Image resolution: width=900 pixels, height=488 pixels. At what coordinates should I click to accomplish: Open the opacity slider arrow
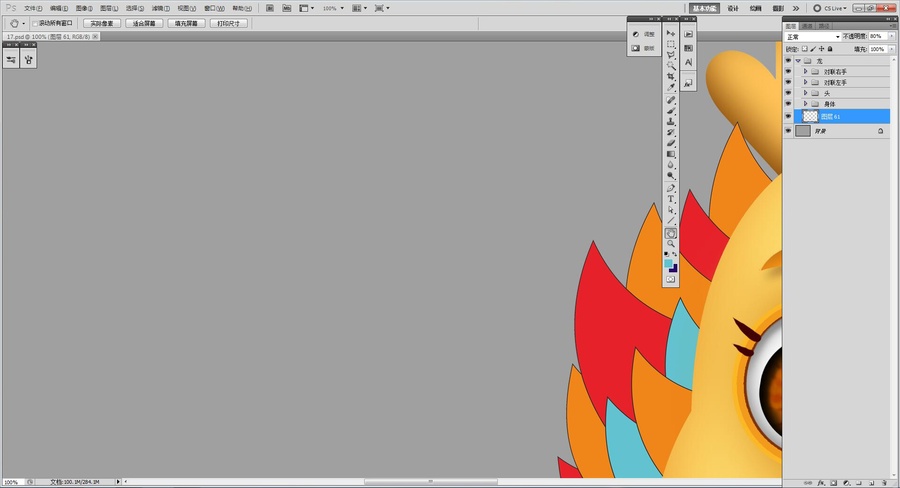click(891, 36)
